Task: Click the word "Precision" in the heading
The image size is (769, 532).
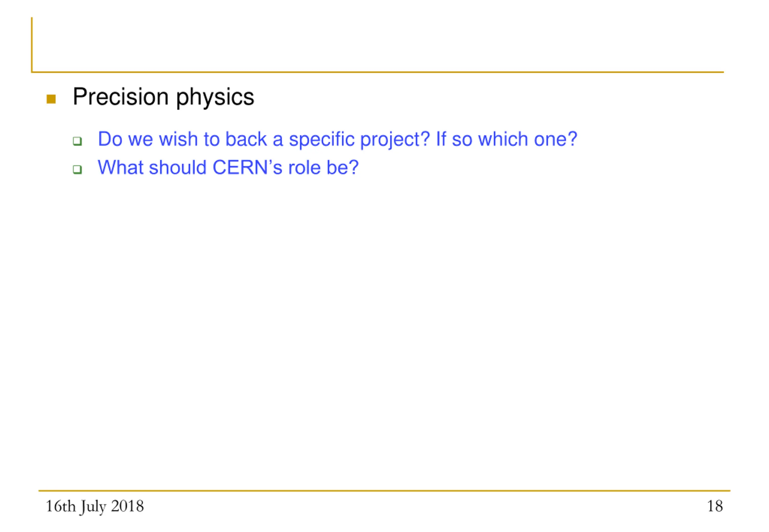Action: pyautogui.click(x=121, y=97)
